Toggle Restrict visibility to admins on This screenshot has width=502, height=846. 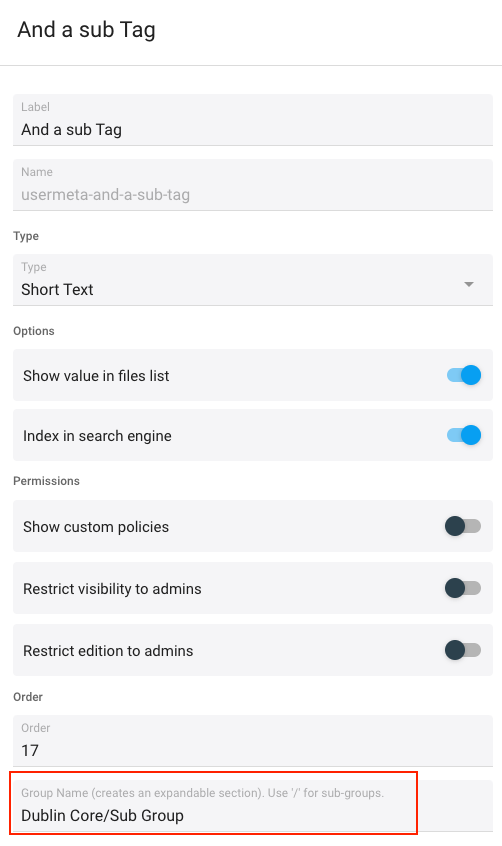(x=463, y=588)
